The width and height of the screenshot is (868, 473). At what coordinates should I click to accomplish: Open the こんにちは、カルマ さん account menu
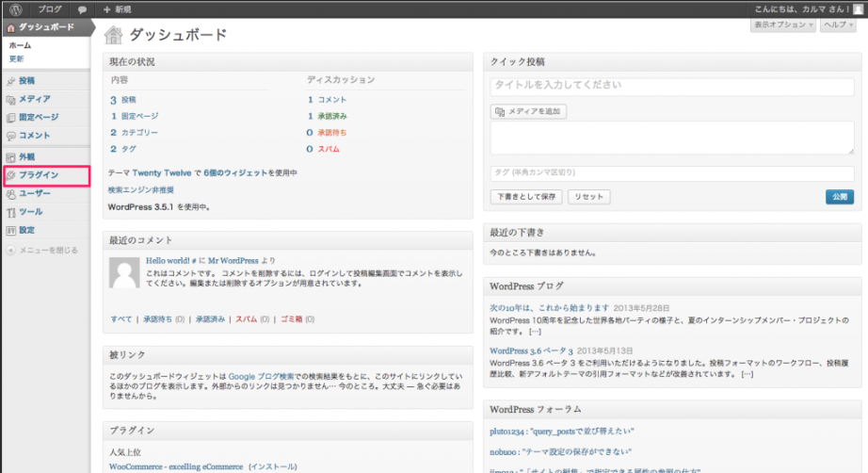click(802, 8)
